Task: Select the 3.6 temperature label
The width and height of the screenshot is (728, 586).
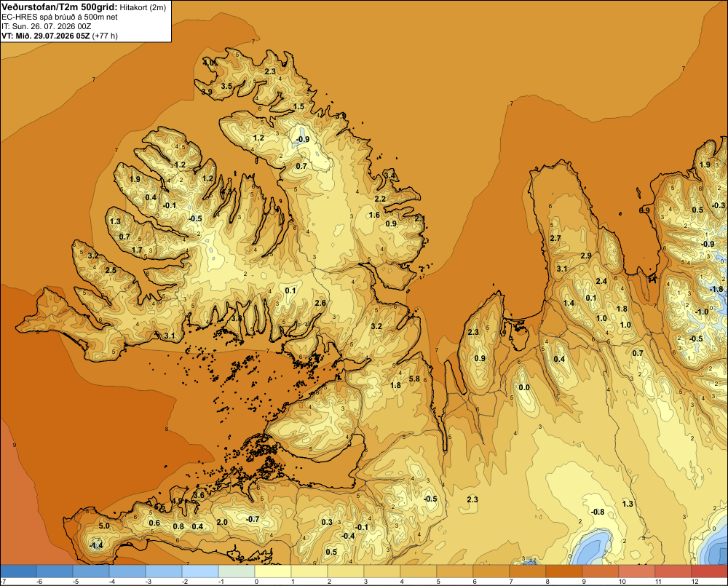Action: (x=199, y=495)
